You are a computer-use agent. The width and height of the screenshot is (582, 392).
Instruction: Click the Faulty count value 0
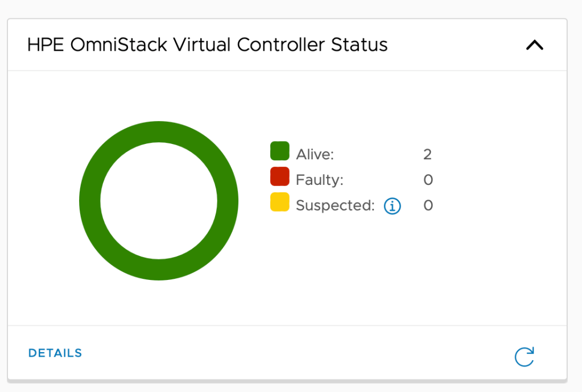(428, 180)
